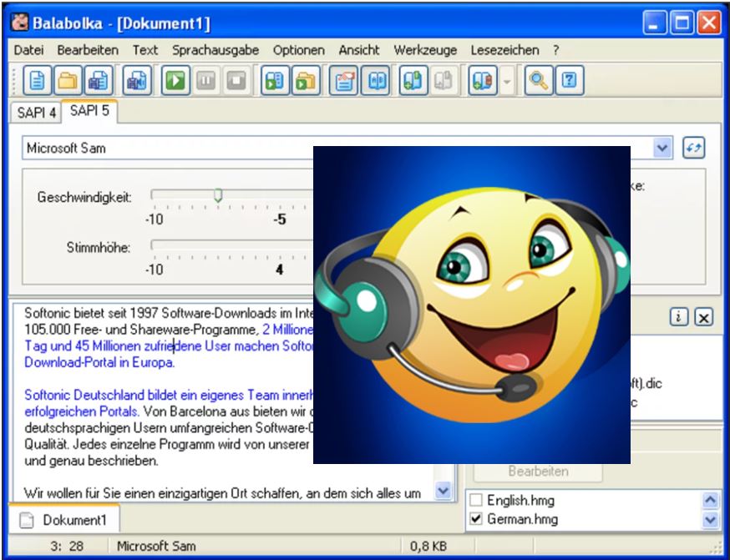Open the small toolbar arrow beside the bookmark icon
The width and height of the screenshot is (730, 560).
click(x=507, y=82)
